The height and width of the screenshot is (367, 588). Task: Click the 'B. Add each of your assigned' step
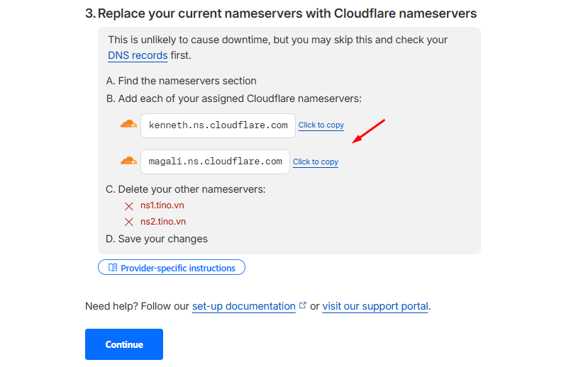click(x=233, y=98)
